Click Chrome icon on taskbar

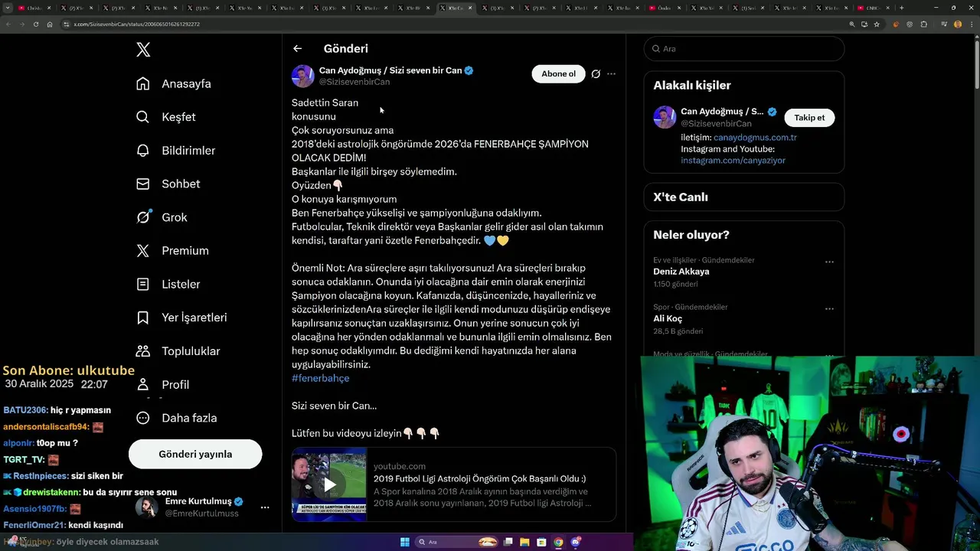click(558, 542)
